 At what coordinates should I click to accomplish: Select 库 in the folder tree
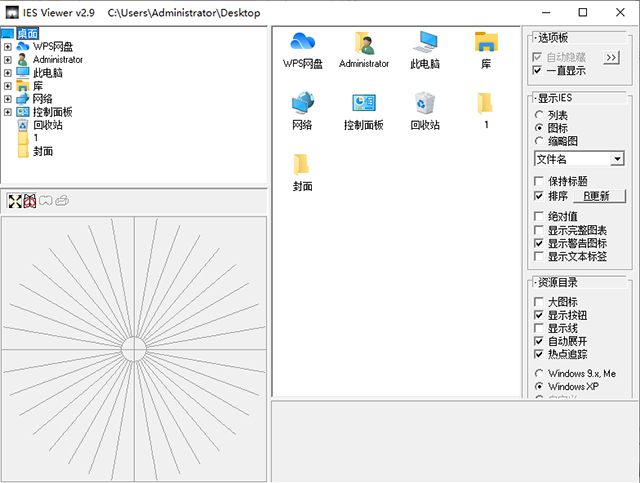coord(38,86)
